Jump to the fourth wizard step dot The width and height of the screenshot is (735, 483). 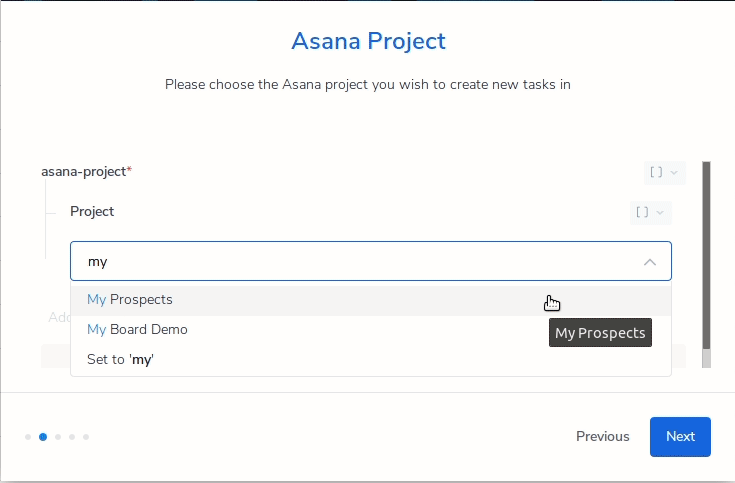(x=72, y=437)
